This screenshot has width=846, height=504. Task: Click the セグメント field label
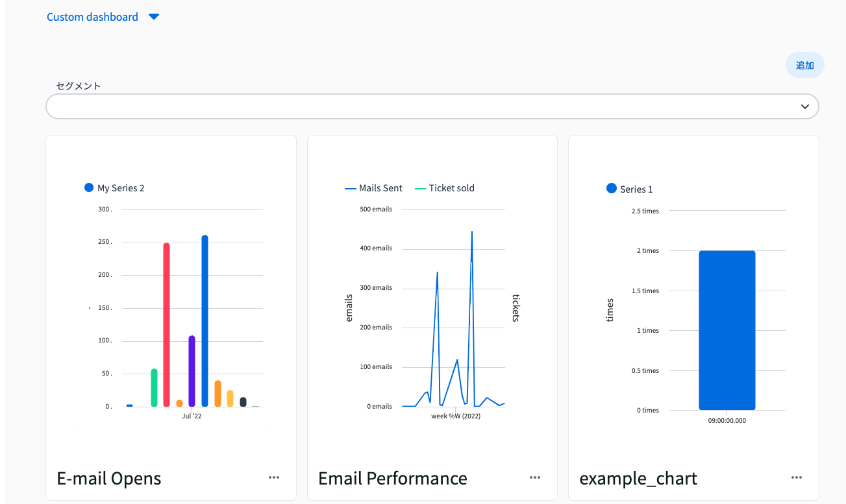[x=79, y=86]
